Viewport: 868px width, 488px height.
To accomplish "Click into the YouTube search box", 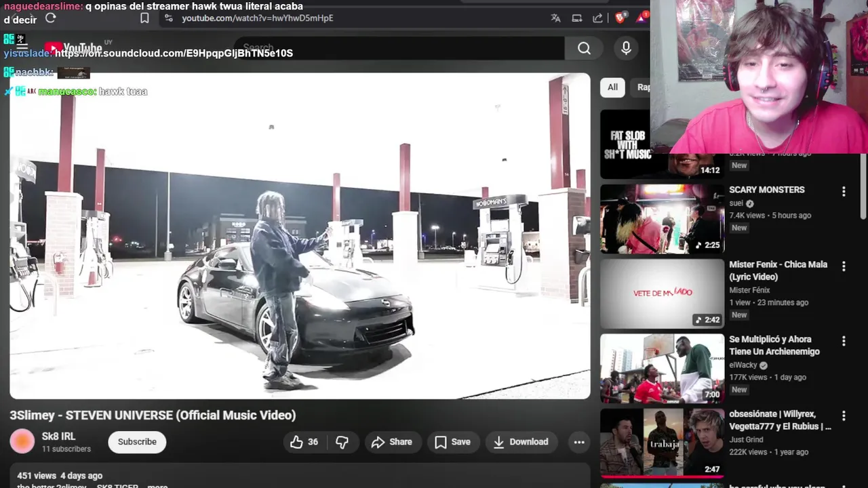I will point(400,48).
